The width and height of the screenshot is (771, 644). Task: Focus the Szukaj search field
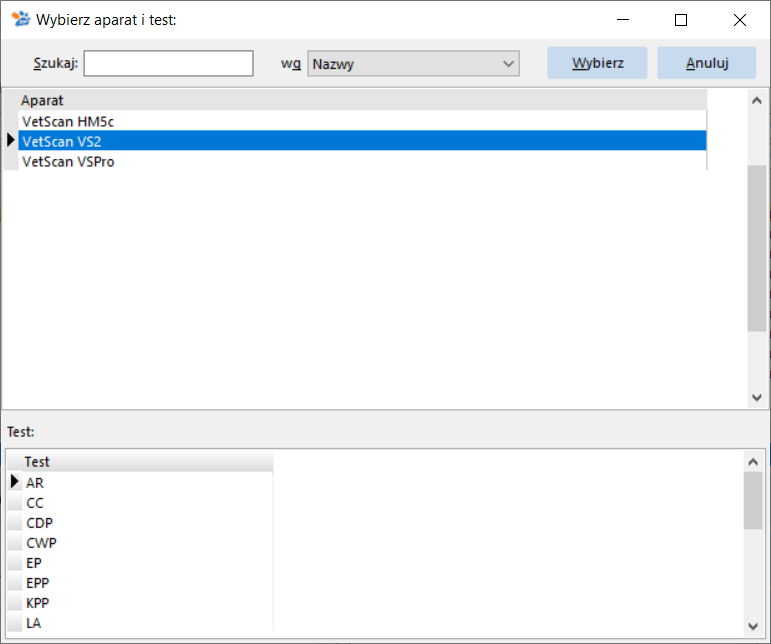tap(169, 63)
